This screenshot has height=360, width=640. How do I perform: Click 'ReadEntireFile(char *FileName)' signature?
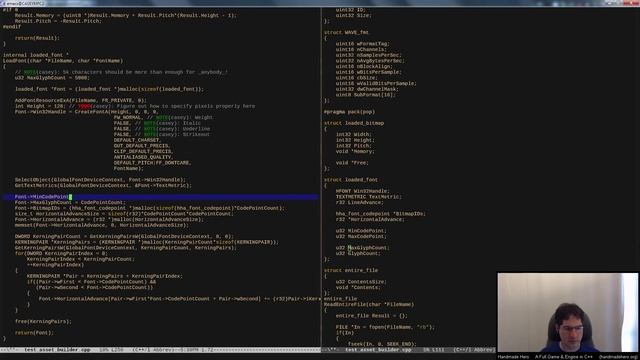click(369, 304)
